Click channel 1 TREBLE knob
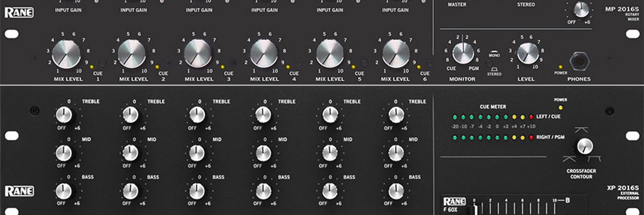 click(x=64, y=115)
